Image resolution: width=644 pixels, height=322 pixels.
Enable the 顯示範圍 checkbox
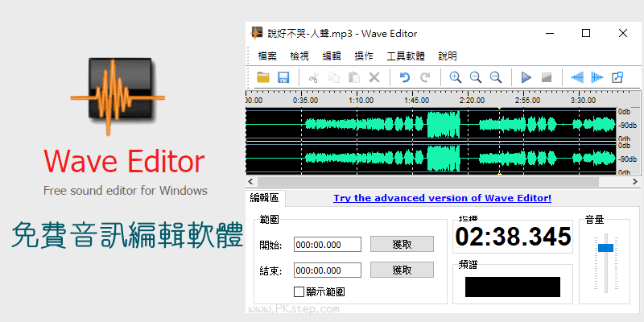pos(299,292)
